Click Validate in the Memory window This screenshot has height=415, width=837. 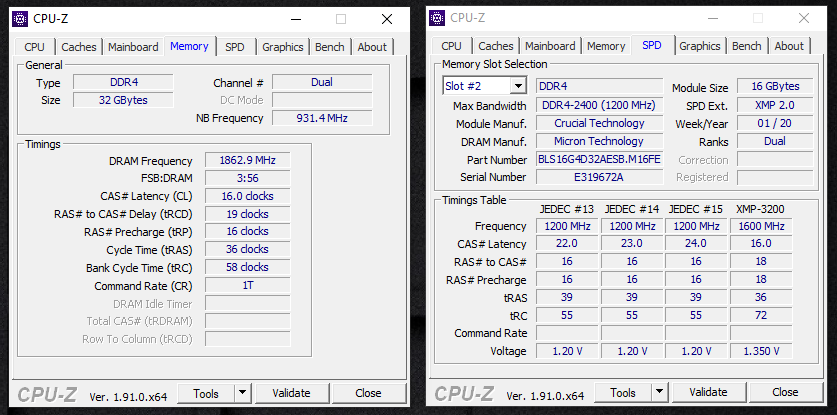click(x=291, y=394)
